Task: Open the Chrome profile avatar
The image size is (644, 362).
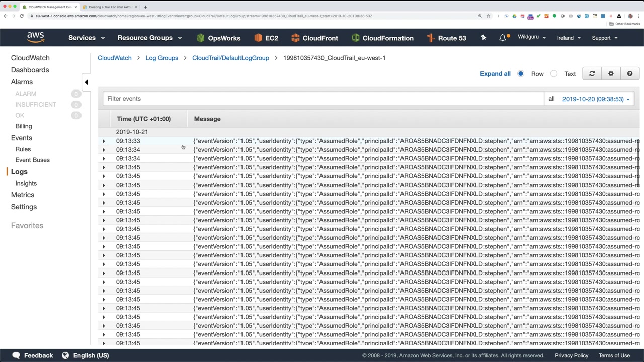Action: (630, 16)
